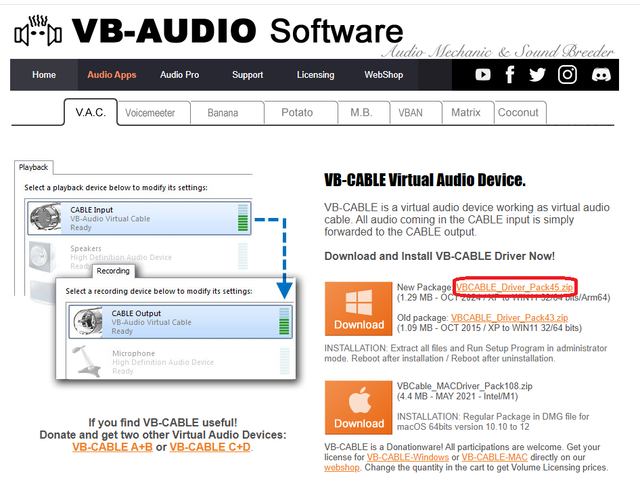Click the VB-CABLE Virtual Audio Device heading

point(425,180)
